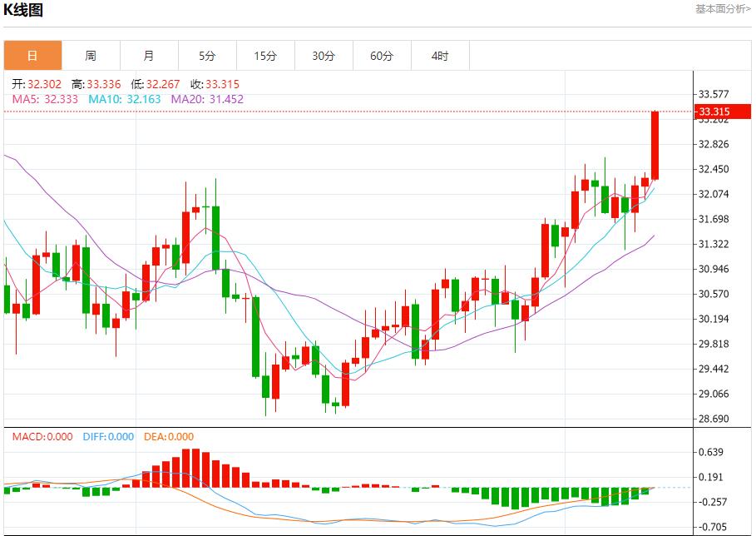756x536 pixels.
Task: Click the latest tall red candlestick
Action: coord(655,146)
